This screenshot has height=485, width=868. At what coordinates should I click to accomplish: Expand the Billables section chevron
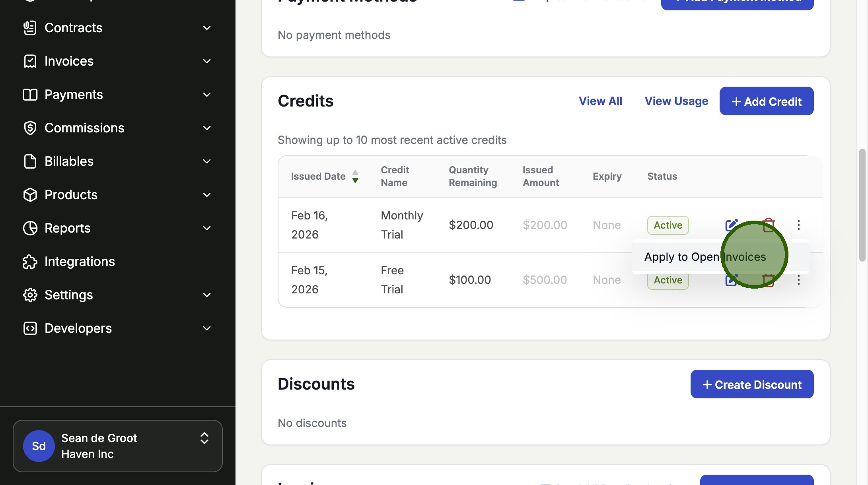click(206, 161)
